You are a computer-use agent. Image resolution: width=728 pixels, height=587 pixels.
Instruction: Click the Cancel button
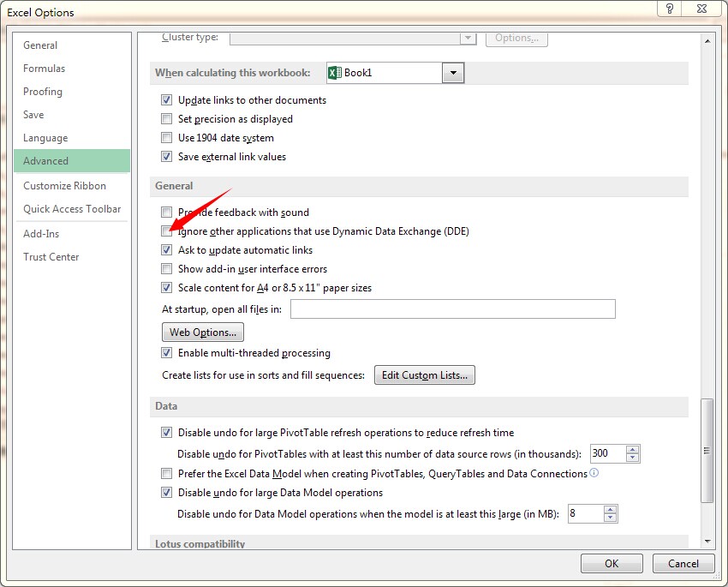click(683, 563)
